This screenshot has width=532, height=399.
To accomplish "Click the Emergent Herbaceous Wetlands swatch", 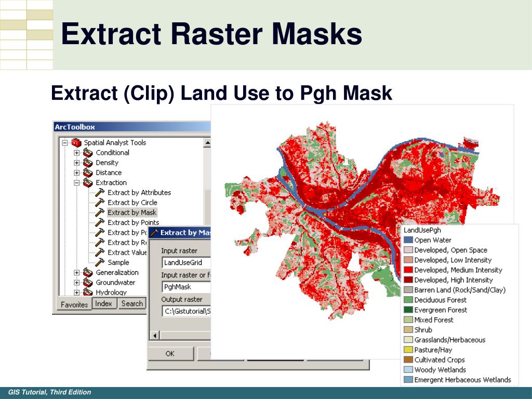I will pos(408,380).
